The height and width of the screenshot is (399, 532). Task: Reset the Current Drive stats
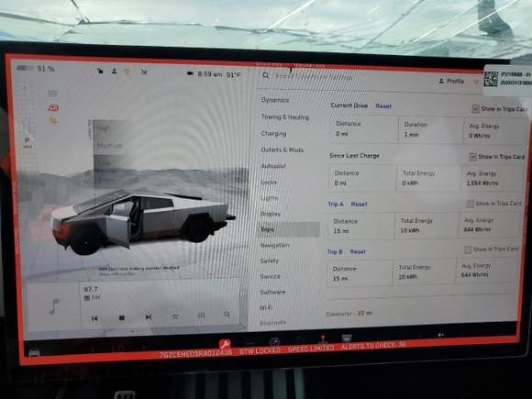tap(383, 106)
